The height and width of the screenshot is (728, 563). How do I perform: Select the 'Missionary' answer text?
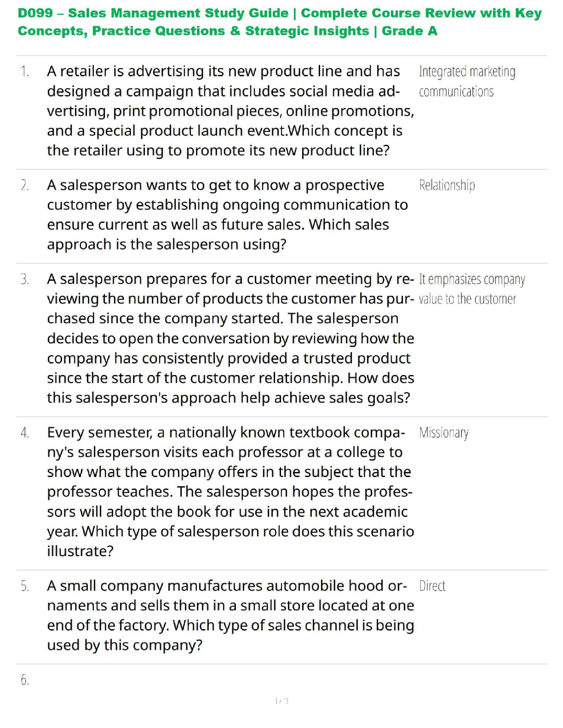point(443,432)
